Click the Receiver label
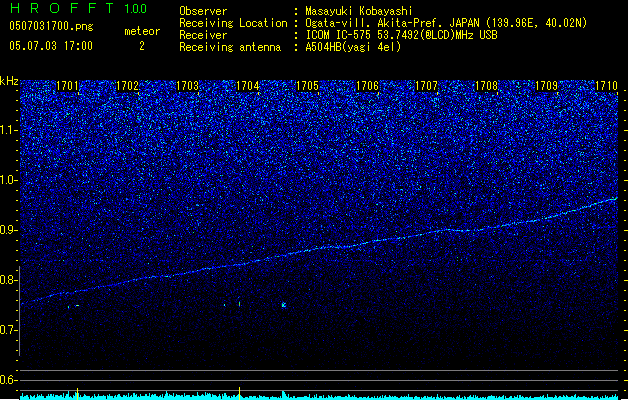Image resolution: width=629 pixels, height=400 pixels. click(203, 35)
